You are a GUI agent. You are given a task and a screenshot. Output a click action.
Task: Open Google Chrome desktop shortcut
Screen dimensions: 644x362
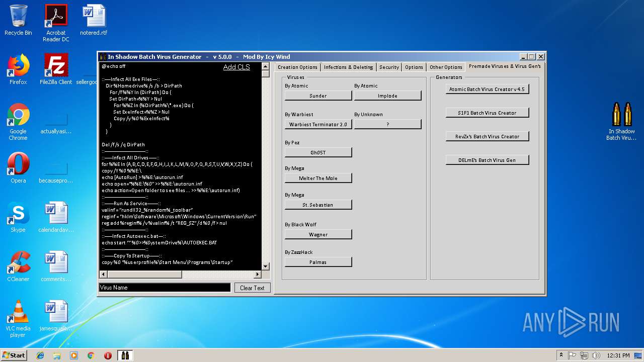(18, 122)
